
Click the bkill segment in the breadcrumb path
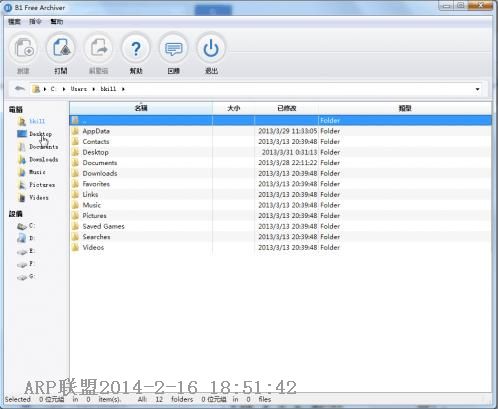108,89
